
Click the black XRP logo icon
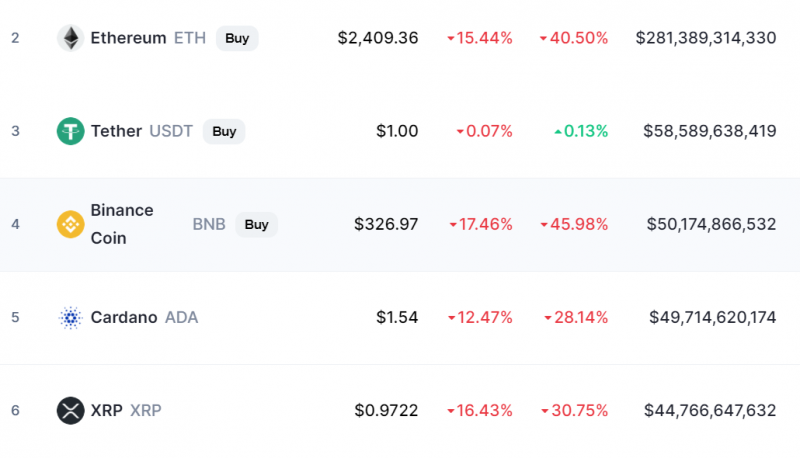click(70, 411)
